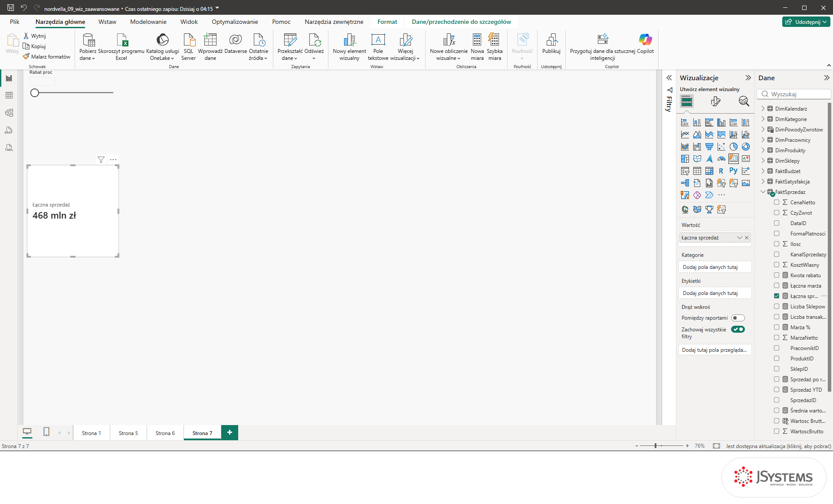This screenshot has width=833, height=504.
Task: Click the Udostępnij share button
Action: [807, 22]
